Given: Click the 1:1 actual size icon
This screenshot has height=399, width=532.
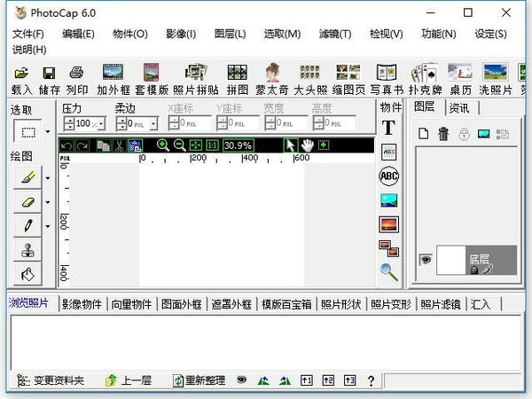Looking at the screenshot, I should coord(213,145).
